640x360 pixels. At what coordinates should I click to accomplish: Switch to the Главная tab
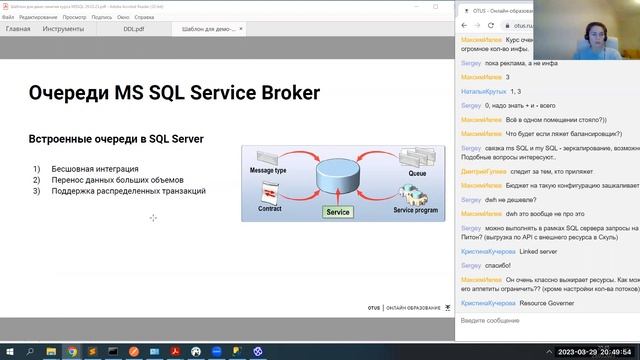pyautogui.click(x=18, y=29)
